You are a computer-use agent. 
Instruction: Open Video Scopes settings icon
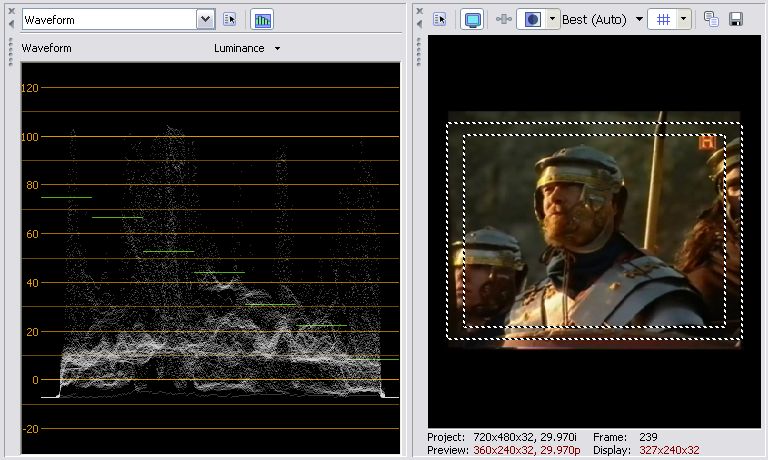(229, 20)
